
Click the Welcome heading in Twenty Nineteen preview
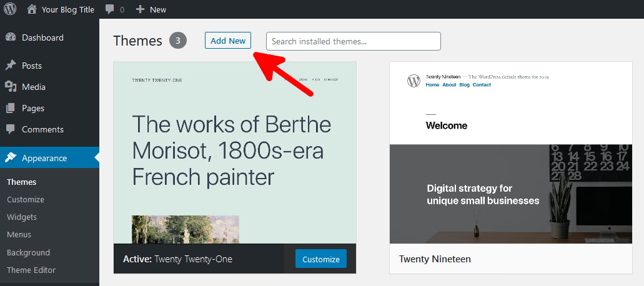[x=447, y=126]
